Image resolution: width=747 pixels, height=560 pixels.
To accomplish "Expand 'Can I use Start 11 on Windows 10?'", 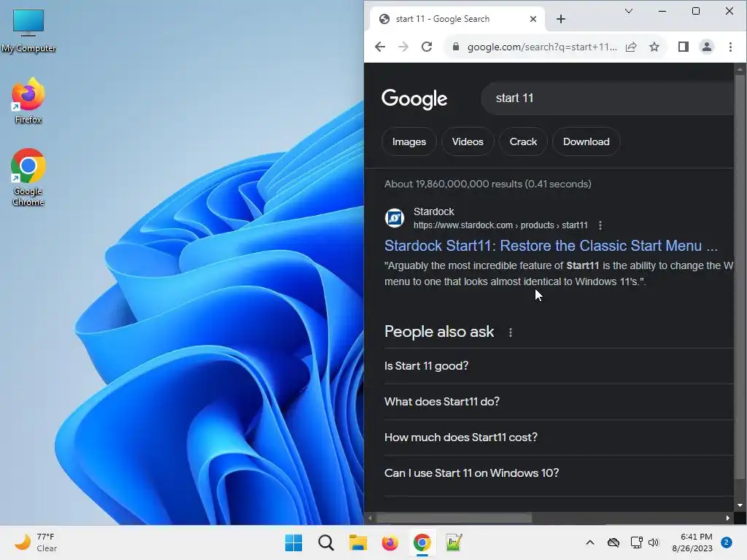I will point(559,472).
